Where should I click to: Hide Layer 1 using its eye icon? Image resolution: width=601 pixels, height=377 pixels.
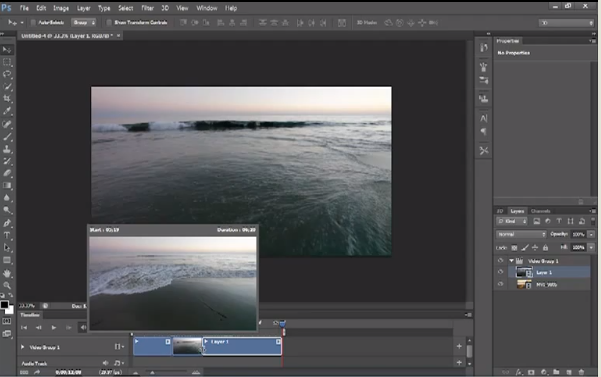[500, 272]
